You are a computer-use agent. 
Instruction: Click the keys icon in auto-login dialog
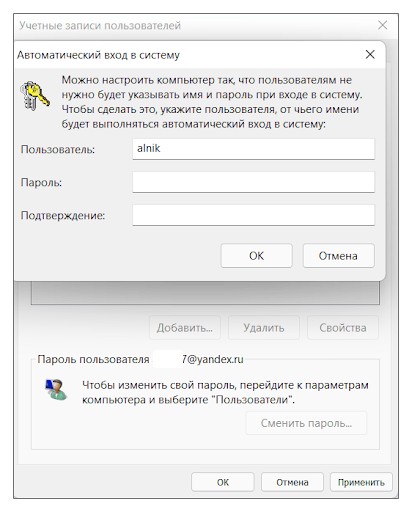[35, 95]
